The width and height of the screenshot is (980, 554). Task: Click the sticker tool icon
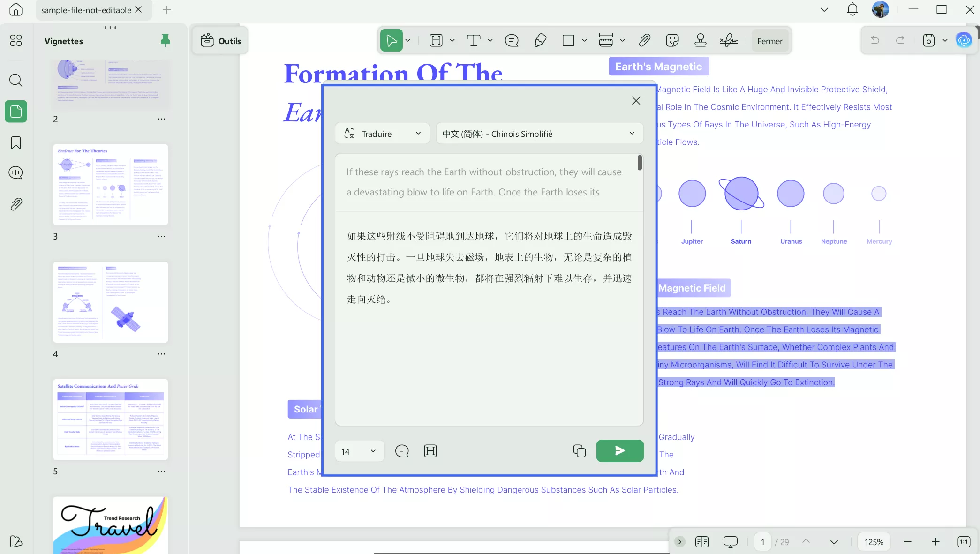click(672, 41)
